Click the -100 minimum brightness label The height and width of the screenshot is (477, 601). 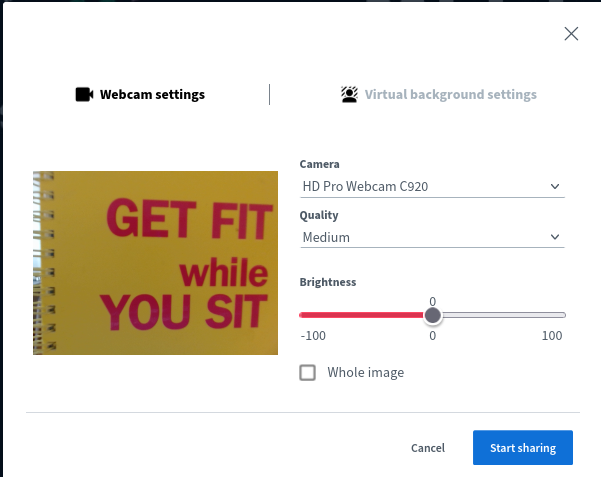pos(313,336)
